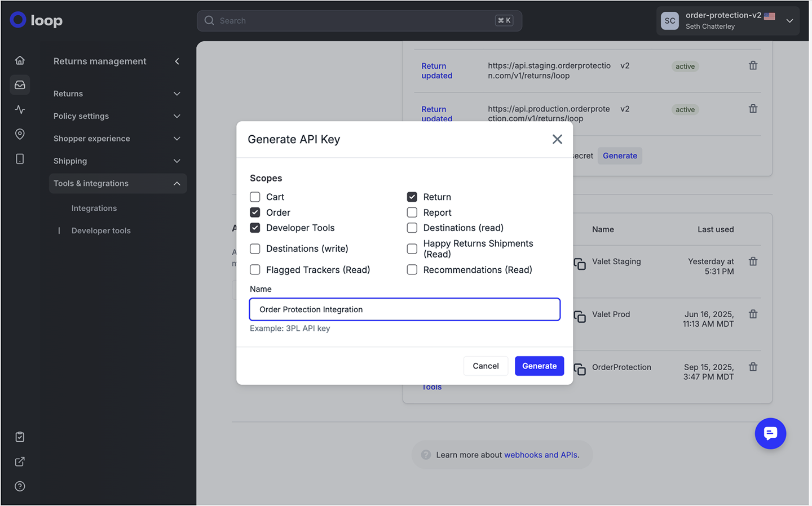Enable Destinations (write) scope

[255, 248]
